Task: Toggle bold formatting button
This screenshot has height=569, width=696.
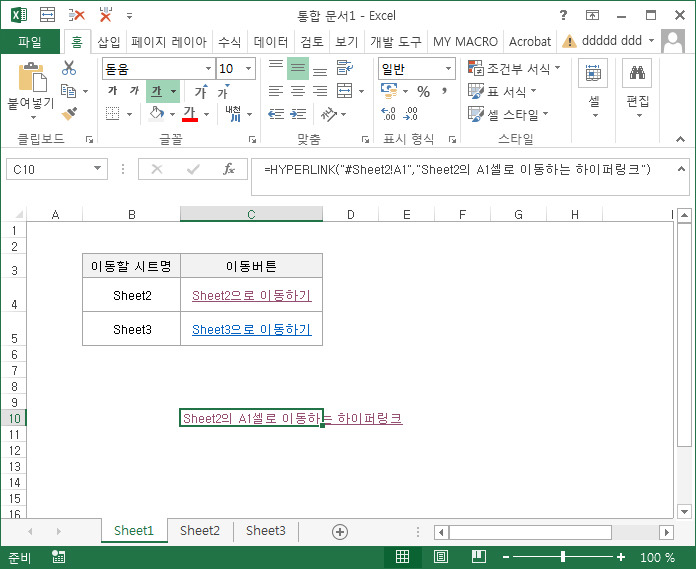Action: (x=112, y=91)
